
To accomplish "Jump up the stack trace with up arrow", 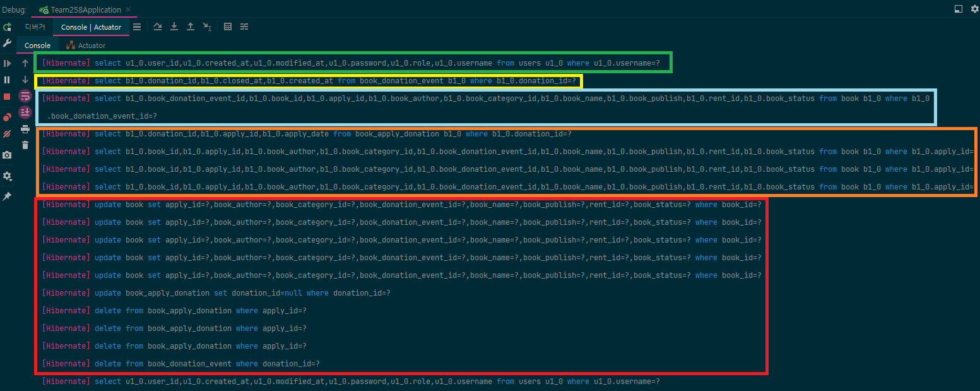I will tap(25, 63).
